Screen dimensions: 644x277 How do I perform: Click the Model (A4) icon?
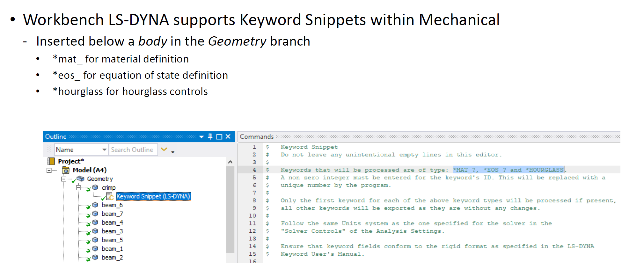click(x=66, y=170)
